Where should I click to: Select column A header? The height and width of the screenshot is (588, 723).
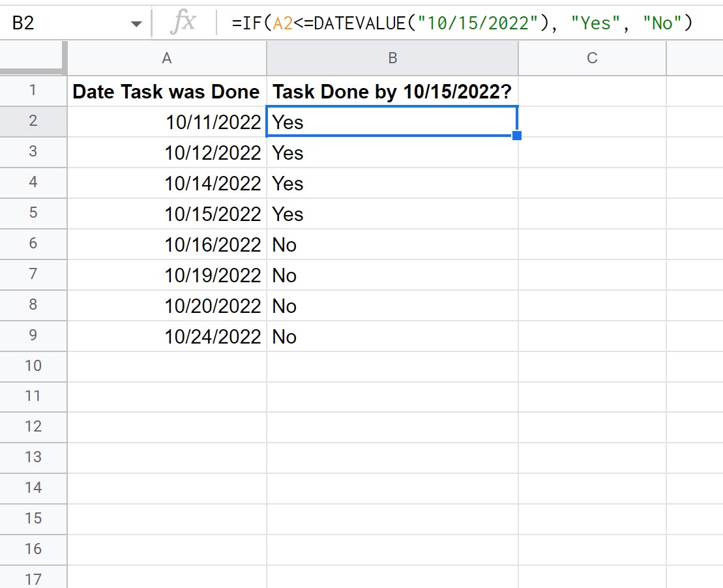click(167, 58)
